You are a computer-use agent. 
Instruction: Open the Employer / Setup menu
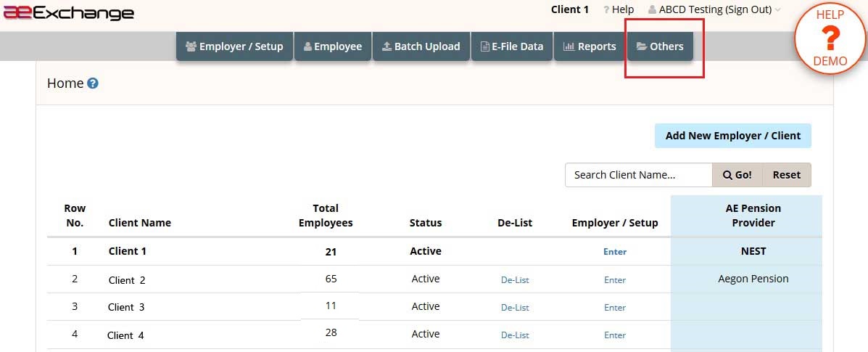click(234, 46)
